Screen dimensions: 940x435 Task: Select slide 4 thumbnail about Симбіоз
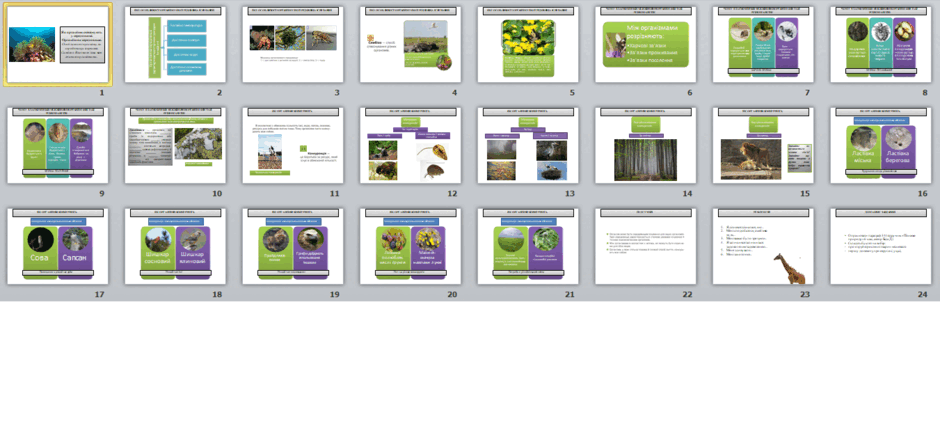(x=410, y=44)
